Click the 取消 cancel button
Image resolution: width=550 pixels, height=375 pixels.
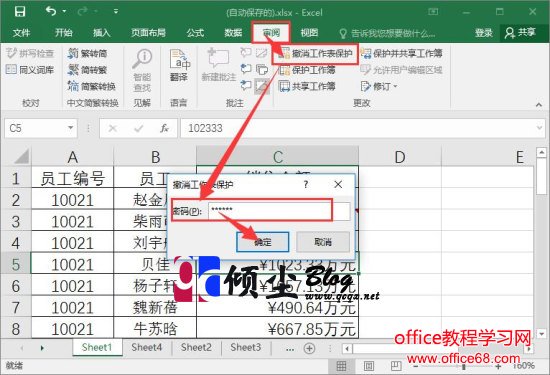coord(323,242)
